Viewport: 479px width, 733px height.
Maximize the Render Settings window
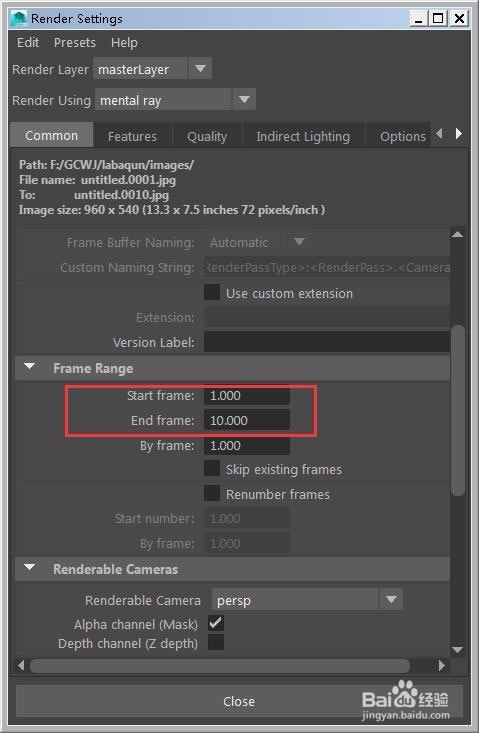[x=439, y=19]
